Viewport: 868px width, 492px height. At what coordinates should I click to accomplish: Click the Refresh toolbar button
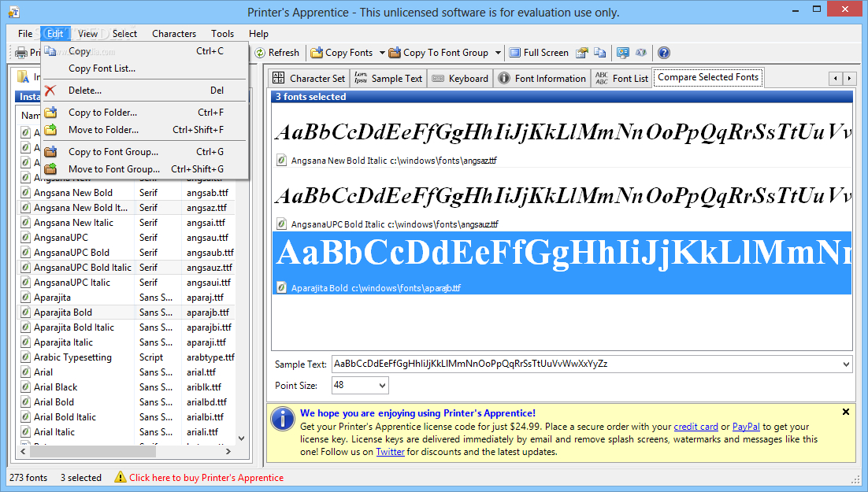(x=276, y=53)
